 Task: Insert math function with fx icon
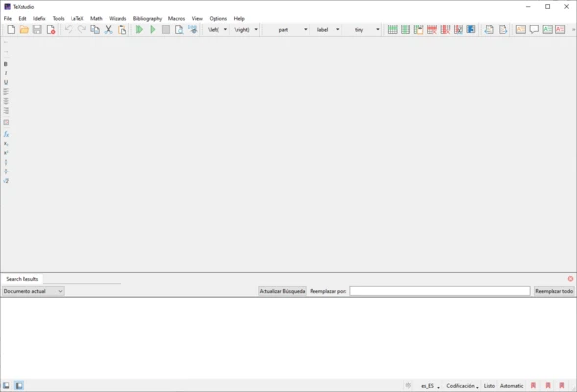[6, 134]
